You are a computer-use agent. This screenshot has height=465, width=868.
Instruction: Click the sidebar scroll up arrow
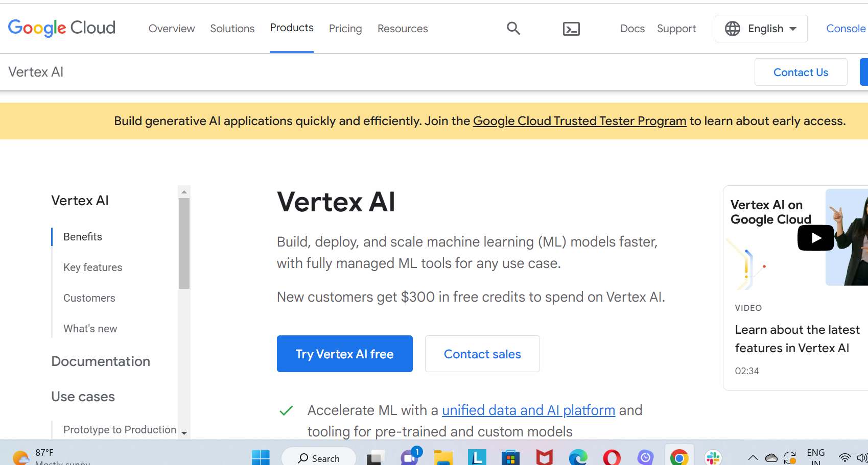[x=184, y=192]
